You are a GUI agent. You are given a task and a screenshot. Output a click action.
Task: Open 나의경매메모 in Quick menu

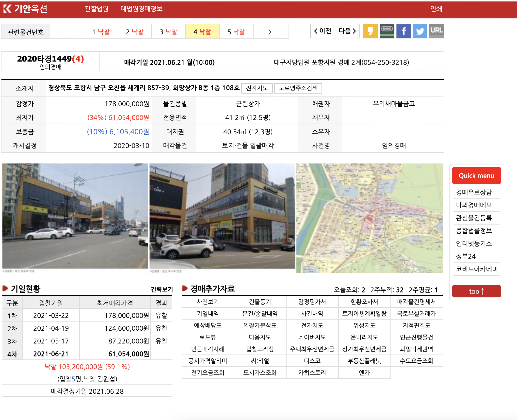pos(474,205)
